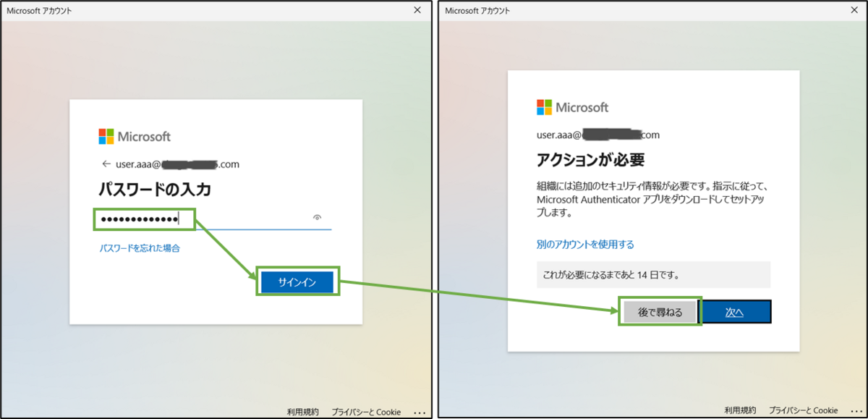The width and height of the screenshot is (868, 419).
Task: Click the サインイン button
Action: coord(297,283)
